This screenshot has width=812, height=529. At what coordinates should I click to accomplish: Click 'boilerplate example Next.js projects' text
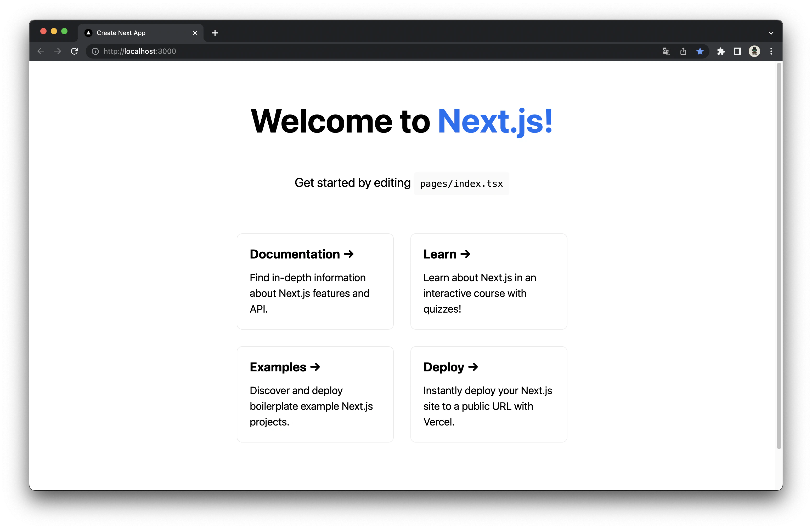(x=311, y=414)
